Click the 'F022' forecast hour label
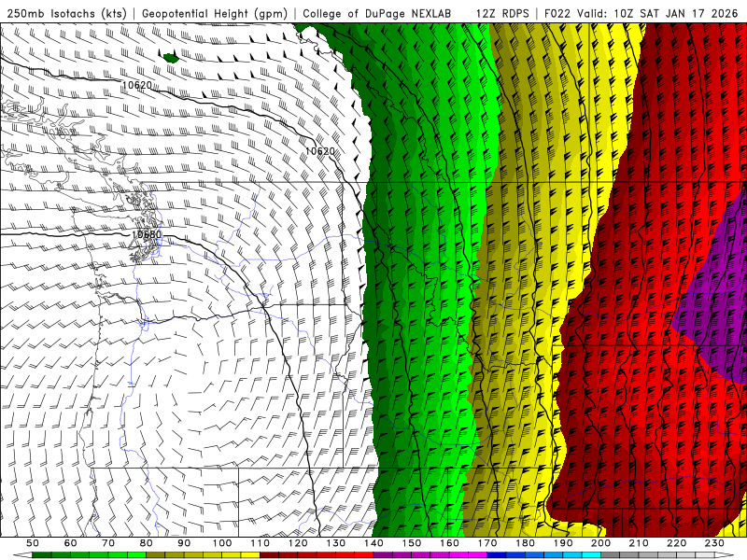Screen dimensions: 747x560 pos(557,14)
